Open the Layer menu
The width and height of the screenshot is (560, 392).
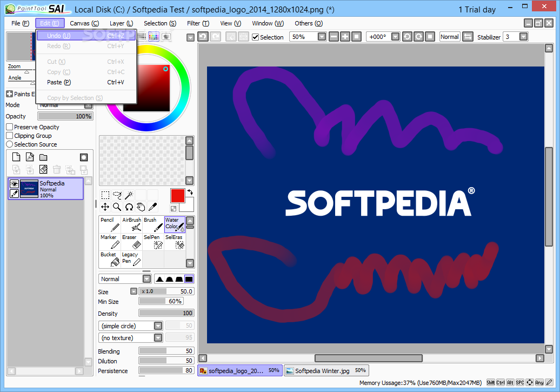click(x=122, y=23)
